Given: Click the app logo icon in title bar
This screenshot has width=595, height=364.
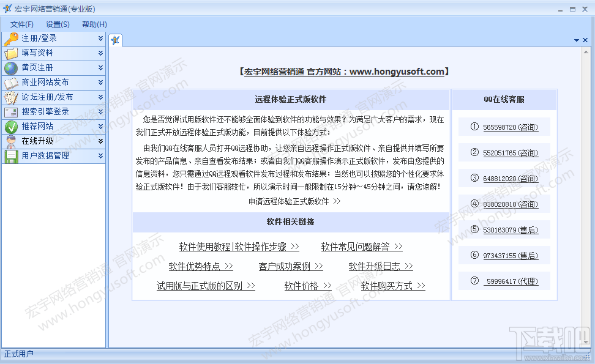Looking at the screenshot, I should click(7, 9).
